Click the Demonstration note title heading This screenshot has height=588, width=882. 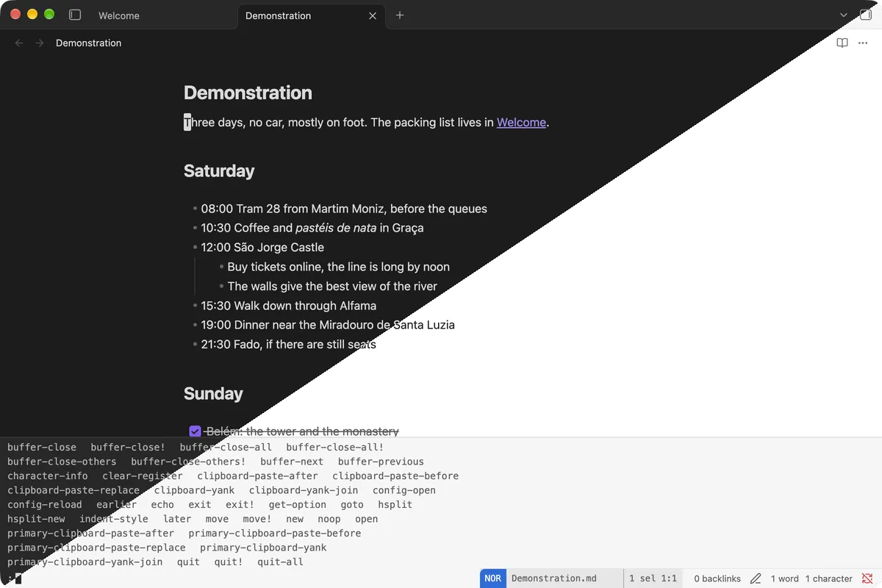tap(248, 93)
